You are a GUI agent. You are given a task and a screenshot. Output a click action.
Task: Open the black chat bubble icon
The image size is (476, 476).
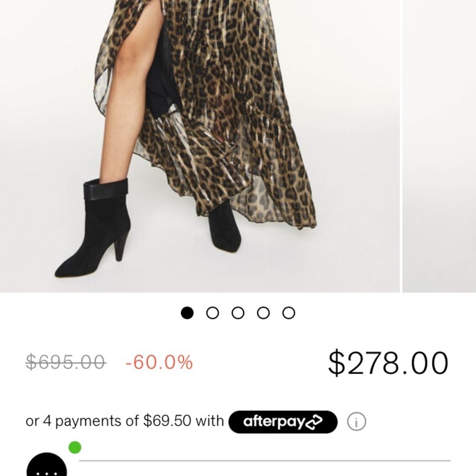[47, 466]
